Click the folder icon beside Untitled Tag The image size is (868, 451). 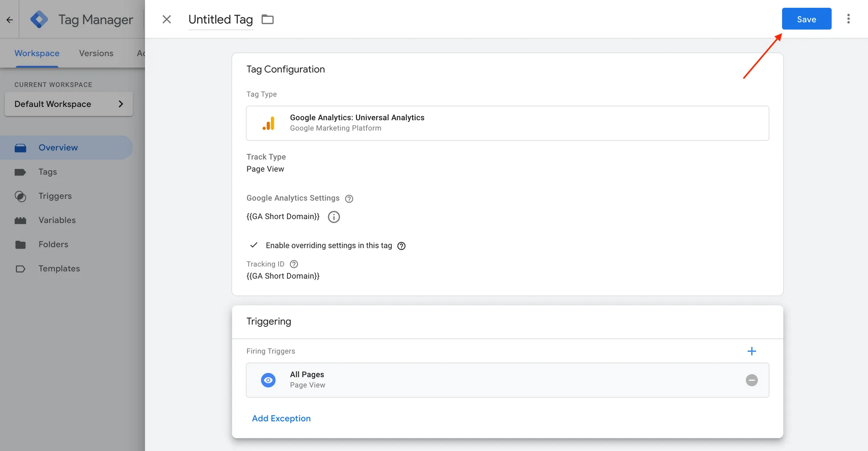coord(268,19)
